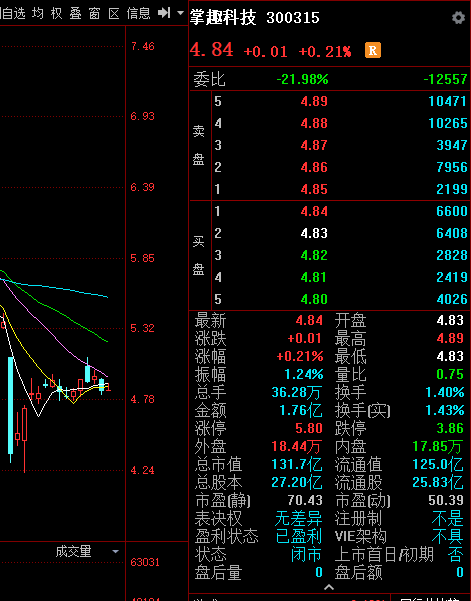Click the 委比 row label
The image size is (471, 601).
209,79
